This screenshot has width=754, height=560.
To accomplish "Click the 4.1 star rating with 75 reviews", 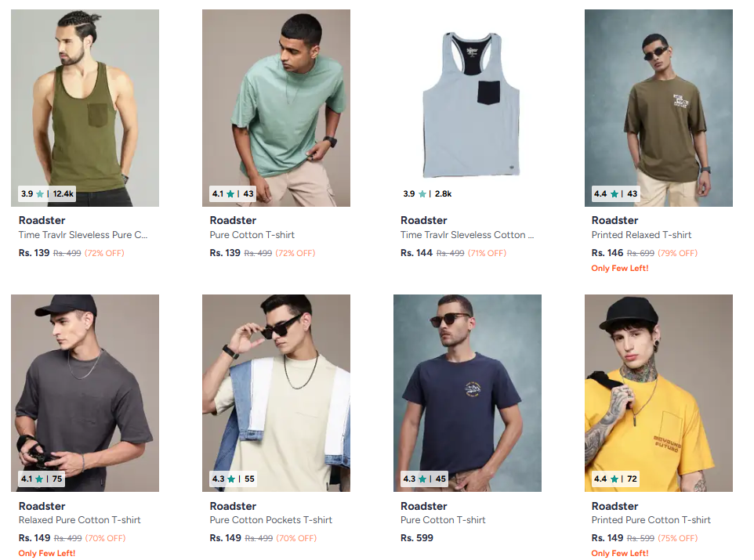I will click(42, 479).
